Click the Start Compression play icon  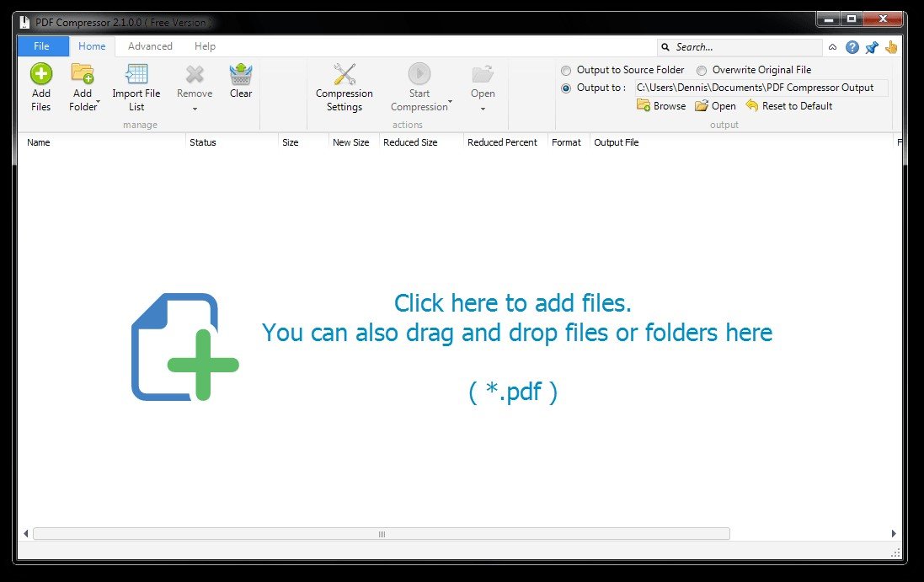pos(419,73)
